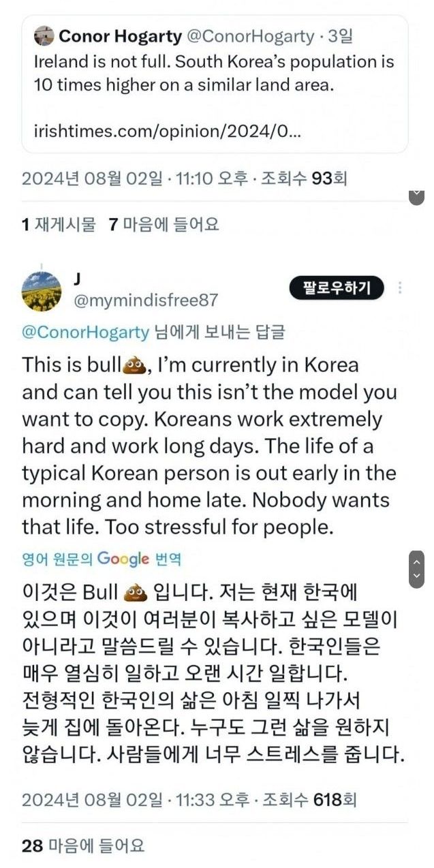Click the Conor Hogarty display name
The image size is (434, 868).
click(x=120, y=35)
